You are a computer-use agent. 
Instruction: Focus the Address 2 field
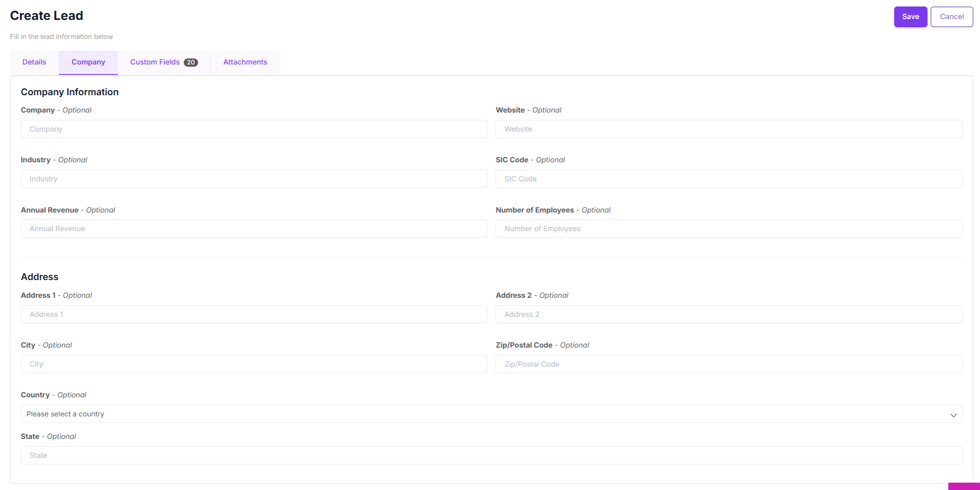(x=729, y=314)
